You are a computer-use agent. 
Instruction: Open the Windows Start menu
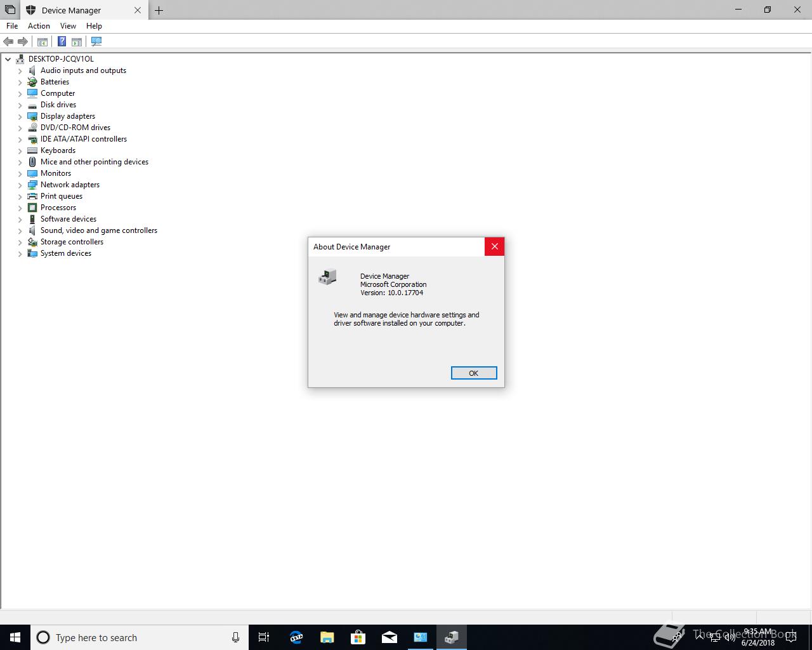[15, 637]
